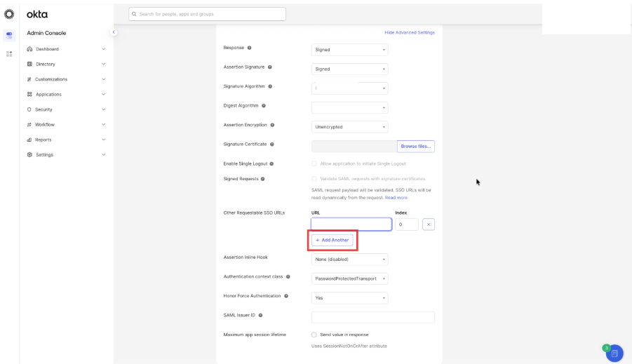The height and width of the screenshot is (364, 632).
Task: Follow the Read more link
Action: click(x=396, y=198)
